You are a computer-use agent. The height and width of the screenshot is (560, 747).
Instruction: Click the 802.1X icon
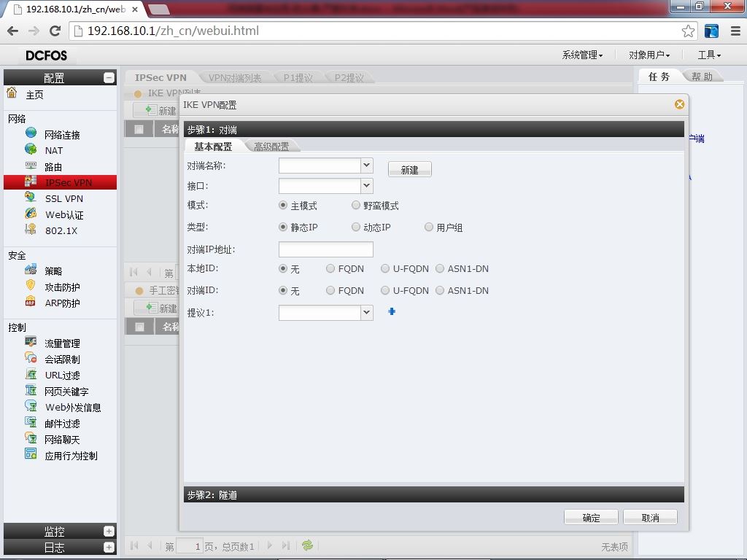(x=31, y=230)
